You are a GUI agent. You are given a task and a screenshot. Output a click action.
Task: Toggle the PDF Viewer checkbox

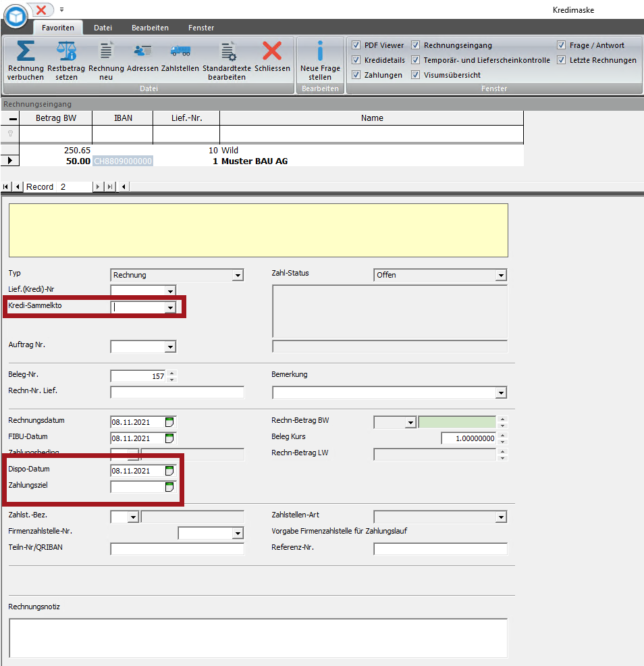click(x=356, y=45)
